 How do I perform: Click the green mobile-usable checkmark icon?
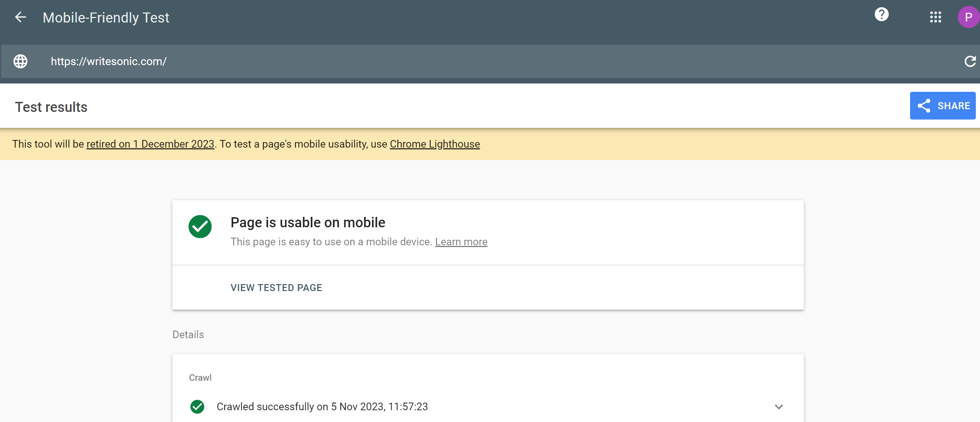click(200, 227)
